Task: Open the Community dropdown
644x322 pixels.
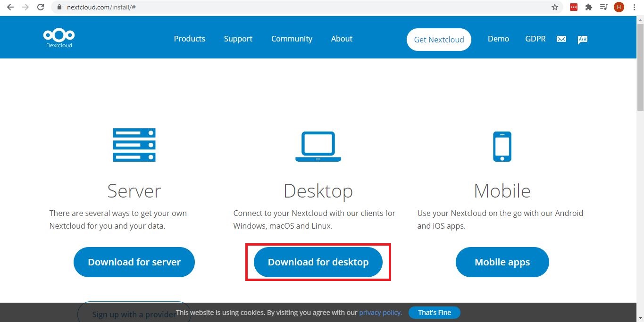Action: point(292,39)
